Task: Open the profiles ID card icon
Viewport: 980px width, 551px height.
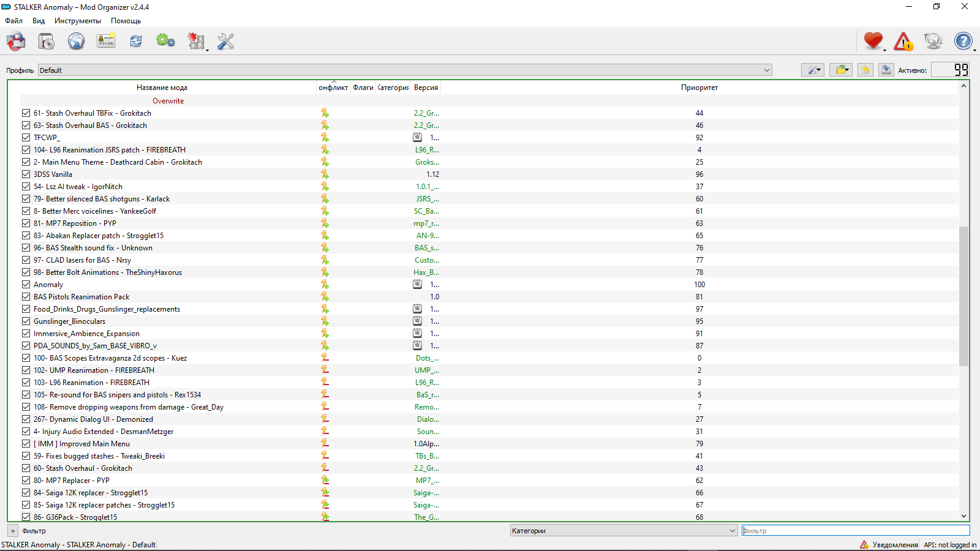Action: [106, 41]
